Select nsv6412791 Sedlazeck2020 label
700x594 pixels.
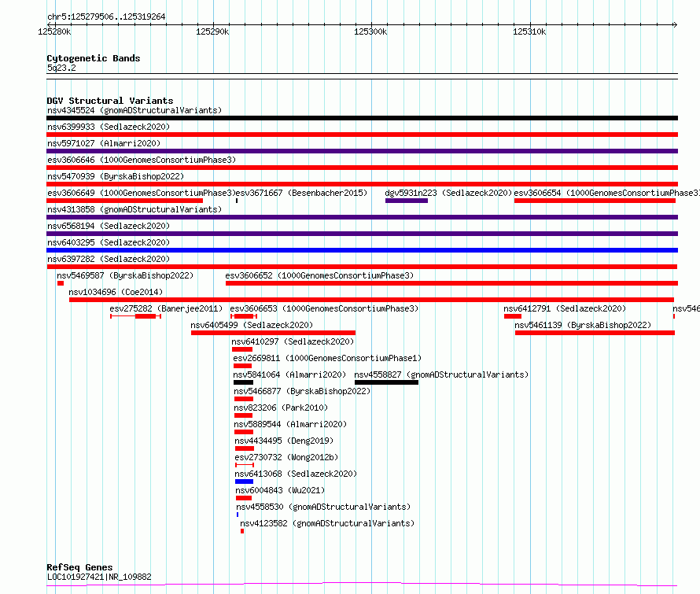click(x=565, y=308)
